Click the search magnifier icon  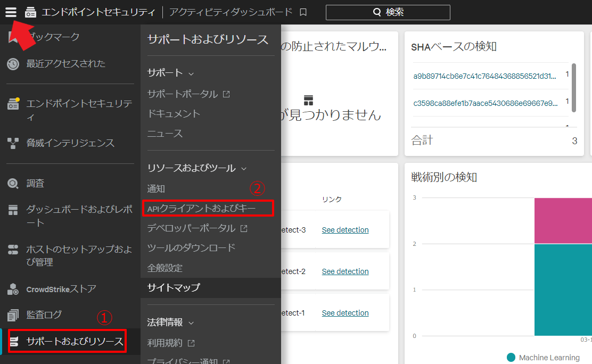coord(377,12)
